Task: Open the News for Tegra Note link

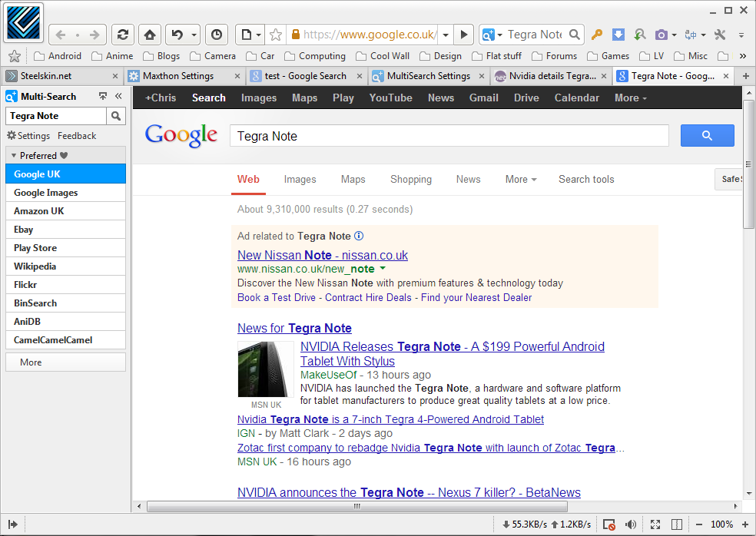Action: [x=294, y=328]
